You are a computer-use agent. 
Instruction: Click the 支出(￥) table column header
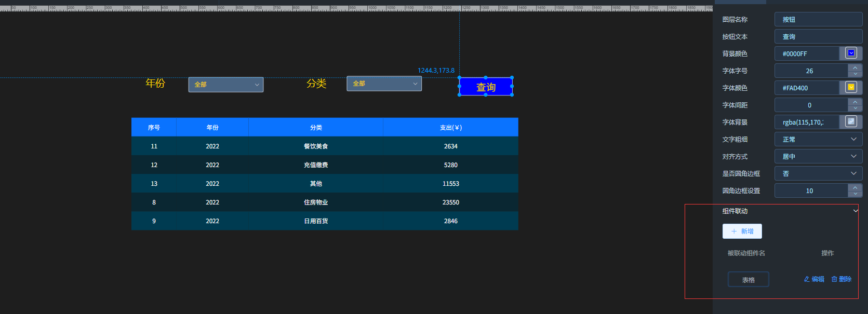click(450, 128)
